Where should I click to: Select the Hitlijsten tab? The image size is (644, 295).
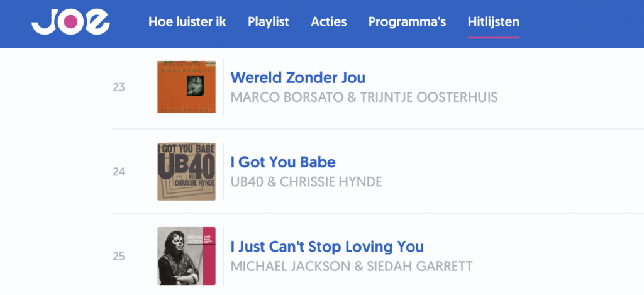(x=493, y=22)
